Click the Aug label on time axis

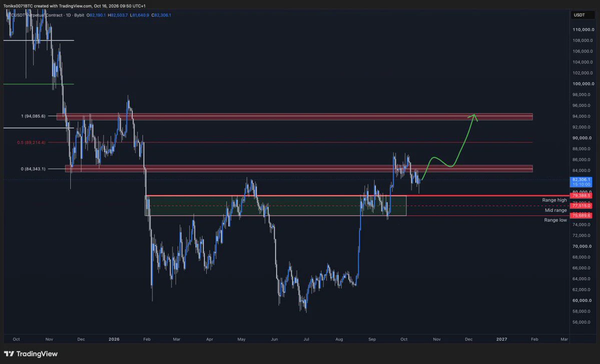339,339
